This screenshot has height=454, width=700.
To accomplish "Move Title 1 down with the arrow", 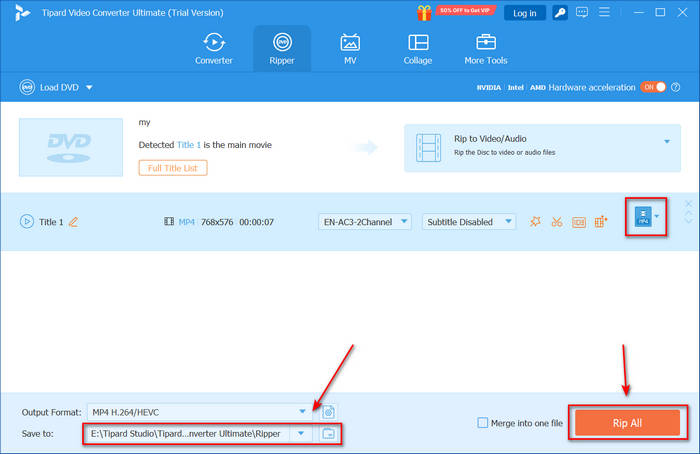I will click(x=688, y=221).
